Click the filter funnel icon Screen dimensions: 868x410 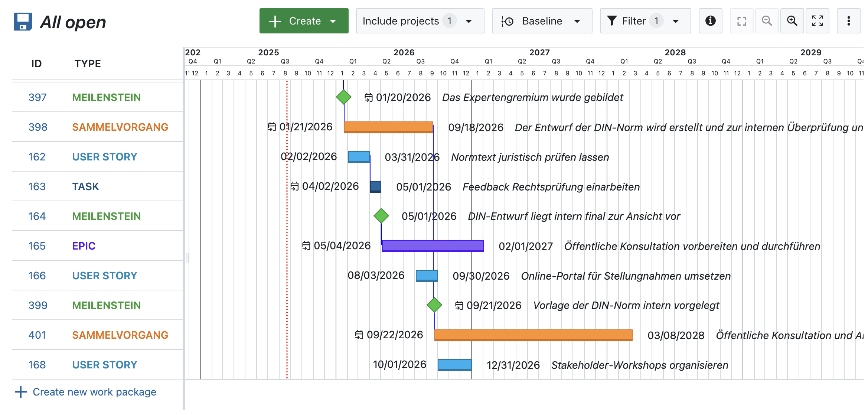pyautogui.click(x=611, y=21)
